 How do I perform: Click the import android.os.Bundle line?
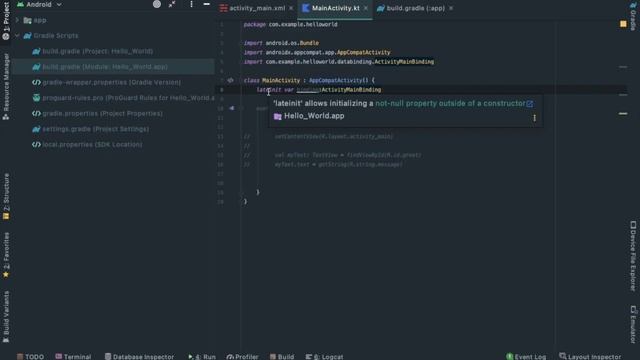click(x=281, y=43)
